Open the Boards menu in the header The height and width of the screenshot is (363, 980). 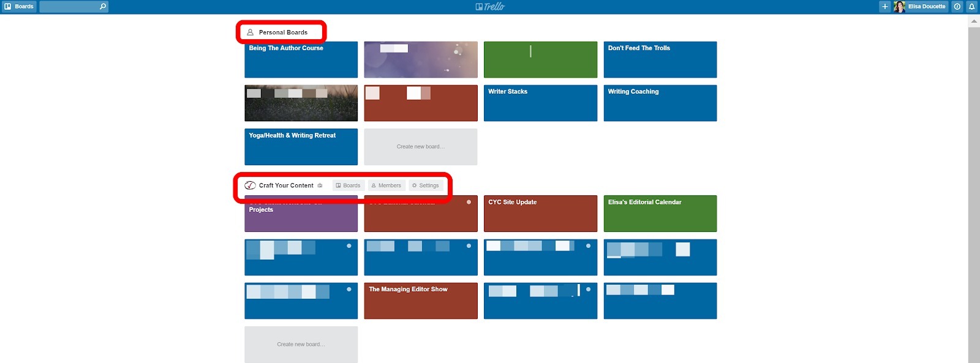pyautogui.click(x=19, y=7)
